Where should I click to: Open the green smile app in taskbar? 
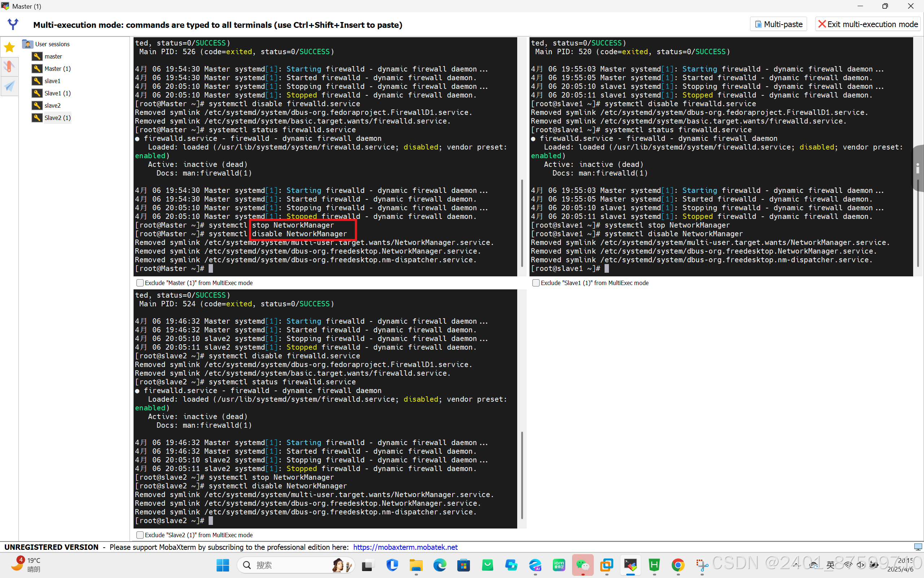pos(488,565)
